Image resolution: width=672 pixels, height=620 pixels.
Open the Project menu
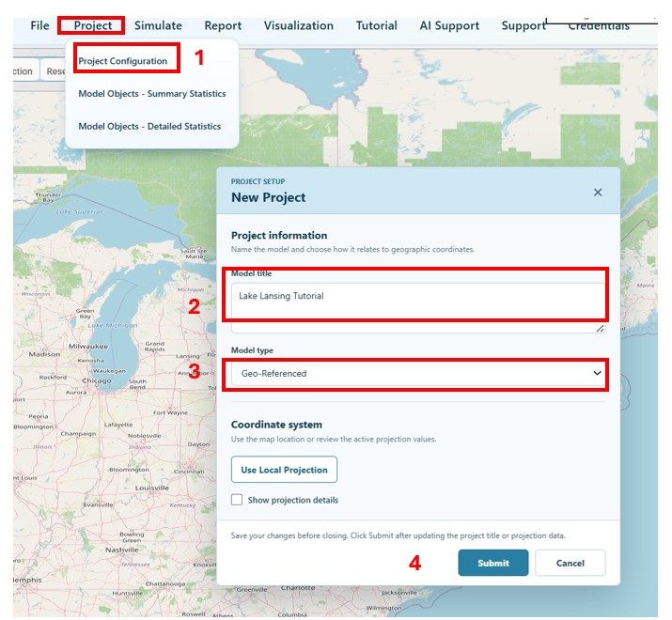tap(92, 25)
